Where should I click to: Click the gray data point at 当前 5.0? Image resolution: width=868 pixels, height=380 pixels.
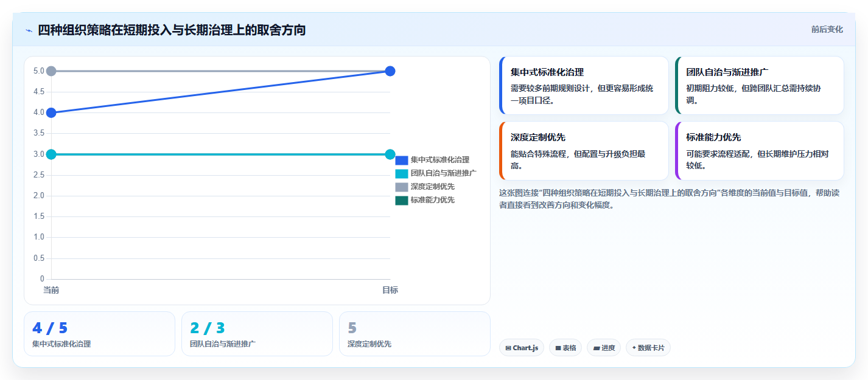pyautogui.click(x=51, y=71)
